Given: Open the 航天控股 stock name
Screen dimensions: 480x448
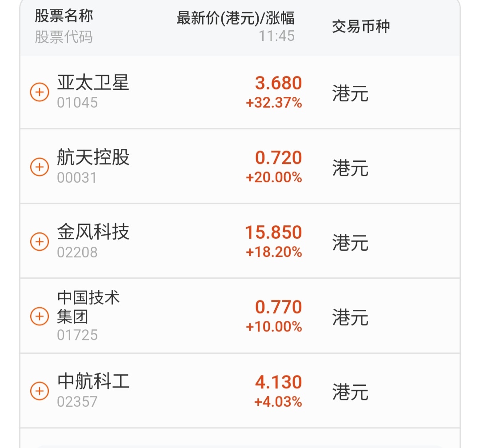Looking at the screenshot, I should (93, 157).
